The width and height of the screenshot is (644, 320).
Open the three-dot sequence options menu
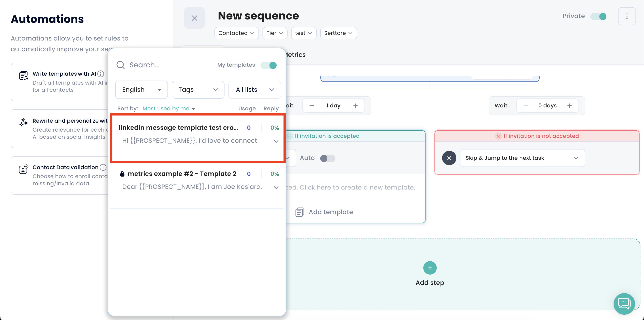[x=627, y=17]
